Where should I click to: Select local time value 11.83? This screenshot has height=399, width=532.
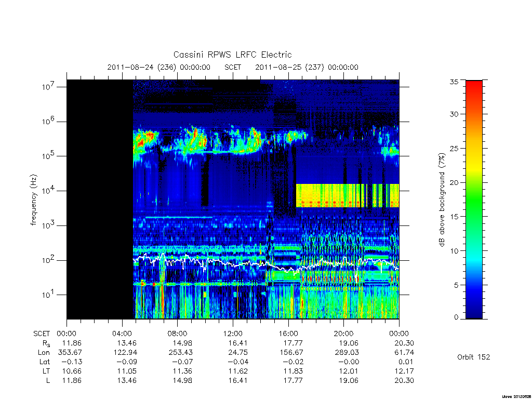click(293, 371)
